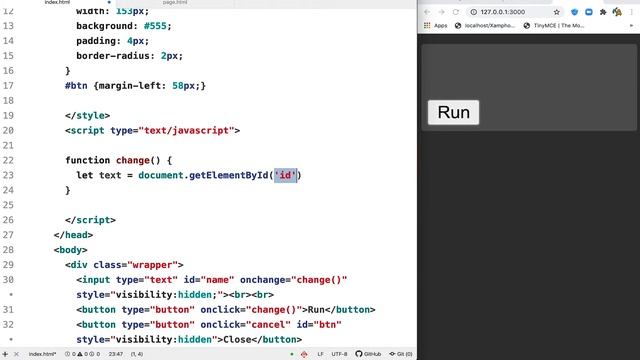640x360 pixels.
Task: Open the localhost/Xampho bookmark
Action: tap(485, 25)
